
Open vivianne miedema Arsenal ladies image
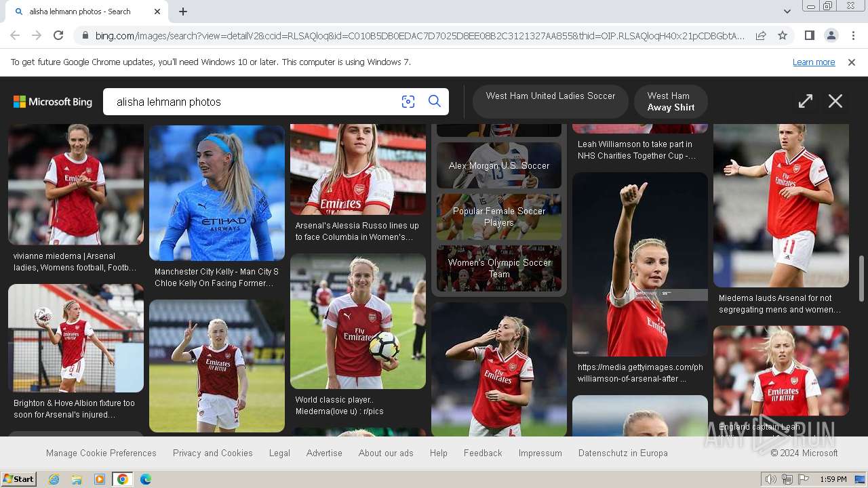(76, 184)
